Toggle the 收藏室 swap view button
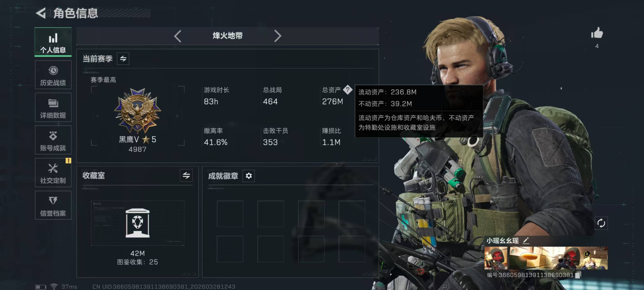The height and width of the screenshot is (290, 644). 186,175
